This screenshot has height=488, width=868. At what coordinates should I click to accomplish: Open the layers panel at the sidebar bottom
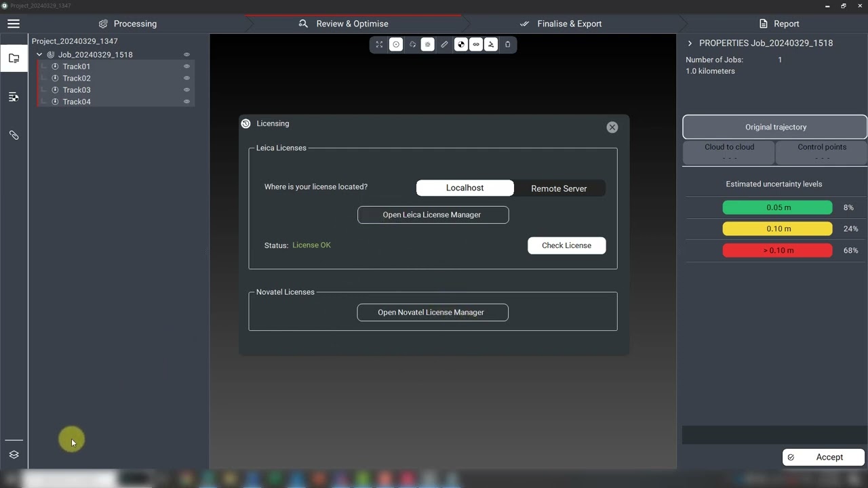coord(14,455)
